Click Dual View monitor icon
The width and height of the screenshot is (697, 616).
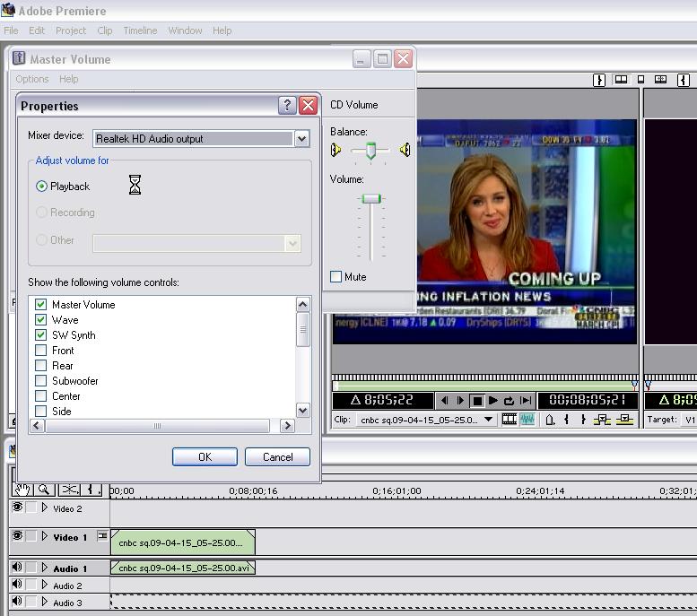621,80
